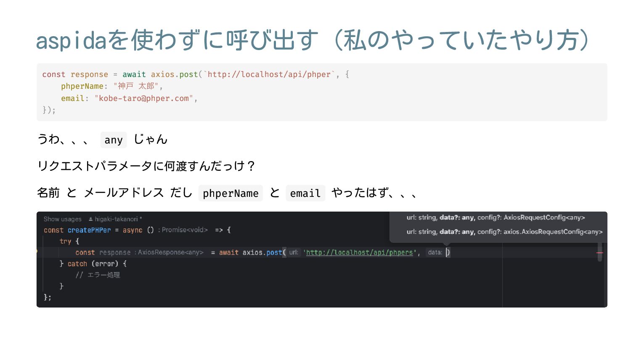Viewport: 644px width, 363px height.
Task: Click the 'data:' parameter hint chip
Action: coord(435,252)
